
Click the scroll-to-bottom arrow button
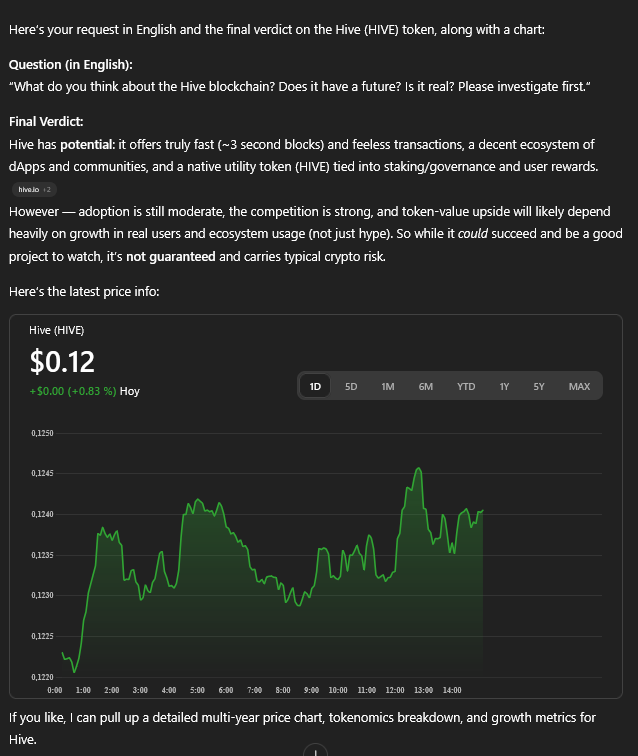click(x=315, y=750)
